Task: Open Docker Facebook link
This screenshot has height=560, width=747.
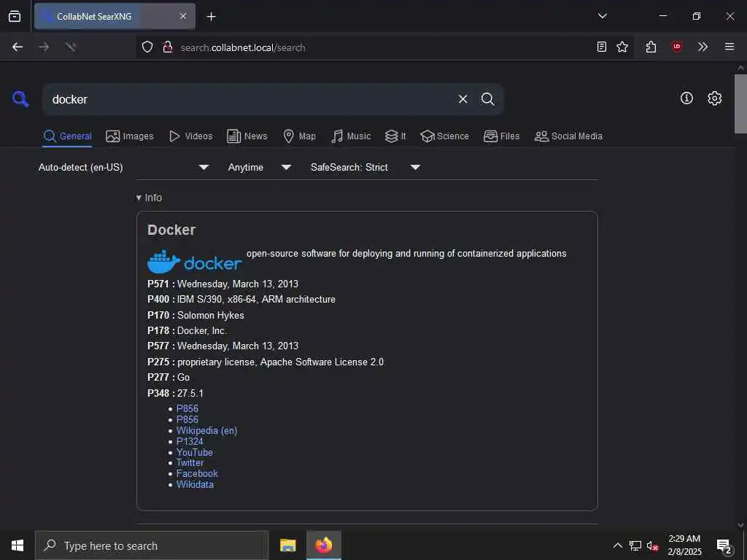Action: pyautogui.click(x=197, y=473)
